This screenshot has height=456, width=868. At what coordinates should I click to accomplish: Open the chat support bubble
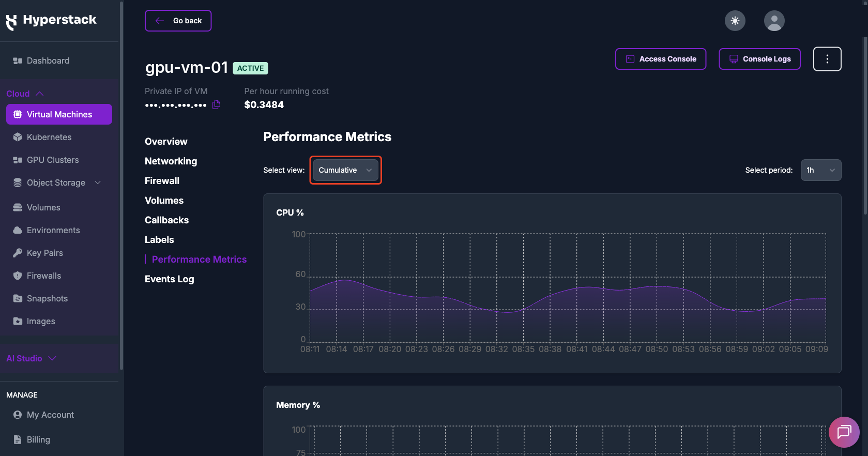(x=844, y=432)
